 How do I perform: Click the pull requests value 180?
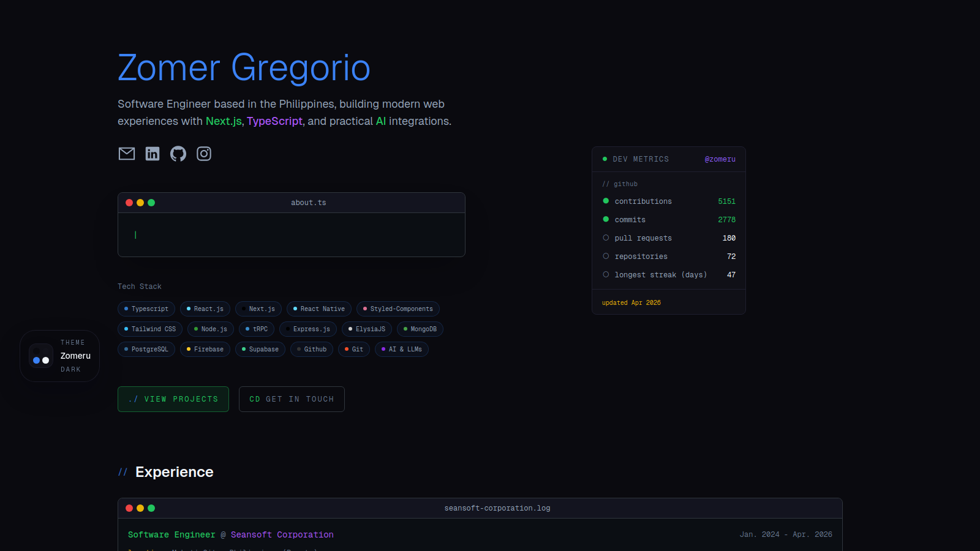(729, 238)
